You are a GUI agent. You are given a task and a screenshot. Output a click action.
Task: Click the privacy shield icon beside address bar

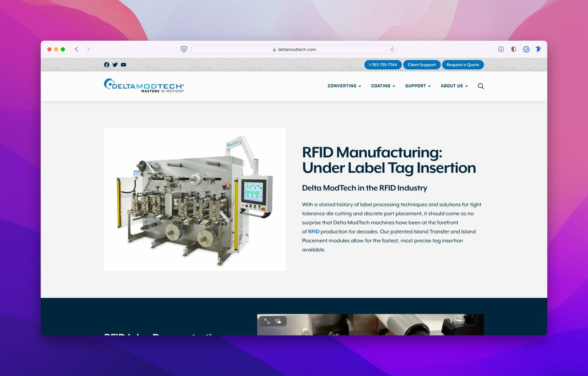[184, 49]
